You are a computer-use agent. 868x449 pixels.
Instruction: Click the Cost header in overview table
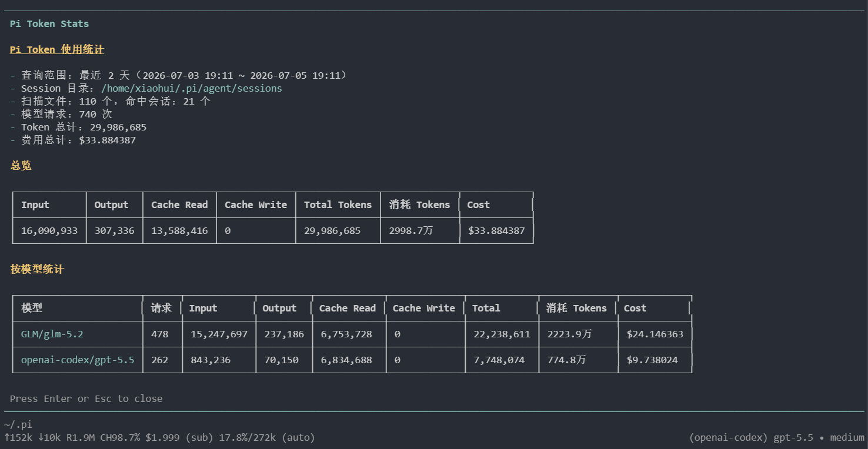478,205
